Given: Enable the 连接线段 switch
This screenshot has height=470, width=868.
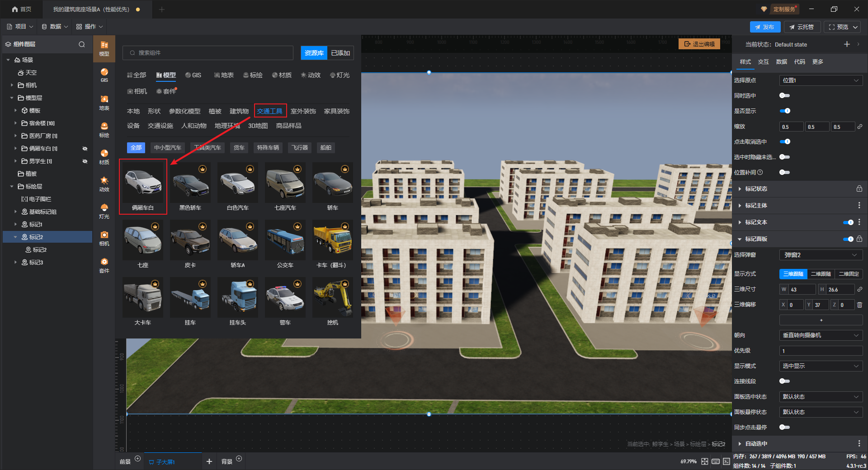Looking at the screenshot, I should 785,381.
